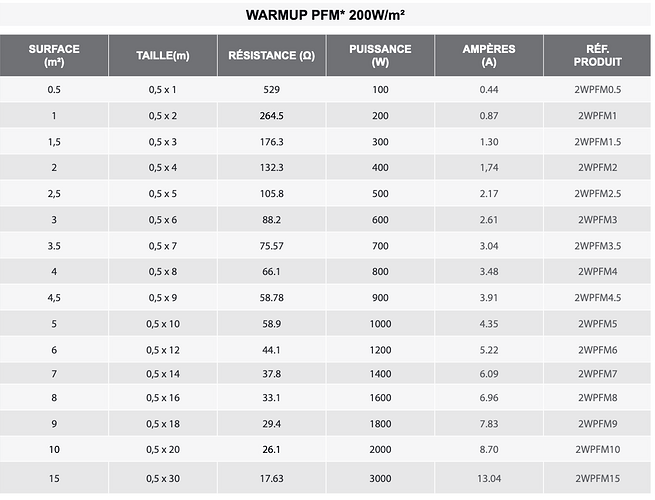Click product reference 2WPFM15
655x500 pixels.
(x=597, y=478)
